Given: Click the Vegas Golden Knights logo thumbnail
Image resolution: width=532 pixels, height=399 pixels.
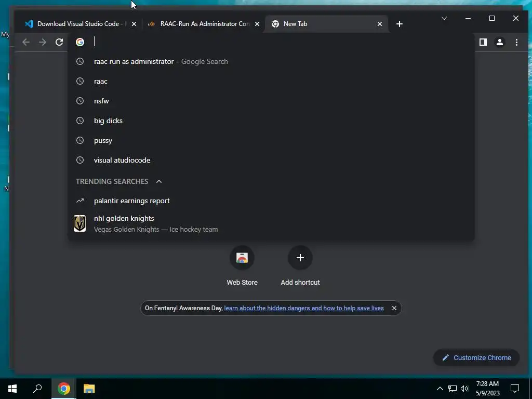Looking at the screenshot, I should tap(79, 223).
